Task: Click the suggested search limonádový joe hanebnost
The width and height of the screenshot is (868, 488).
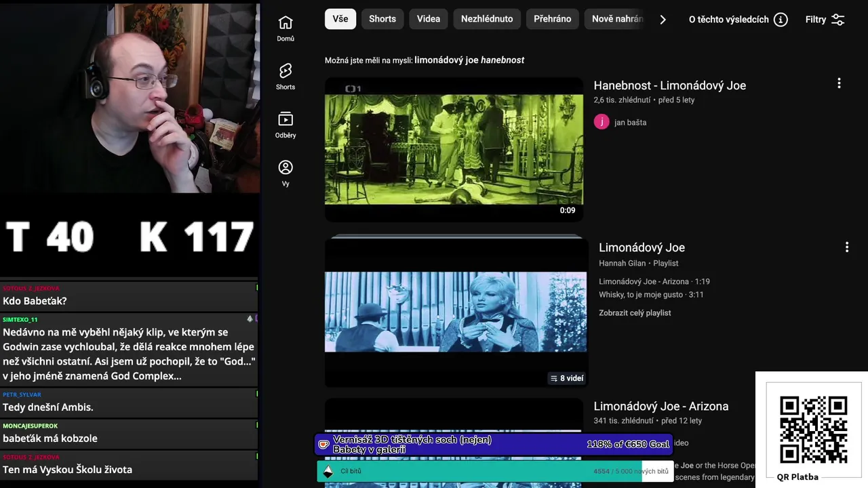Action: (x=469, y=60)
